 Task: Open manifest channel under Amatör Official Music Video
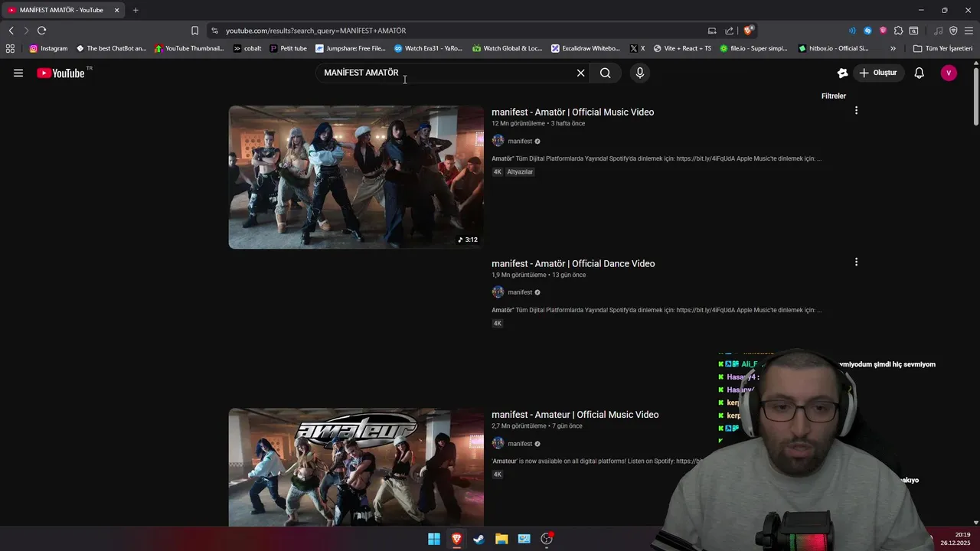pyautogui.click(x=520, y=141)
